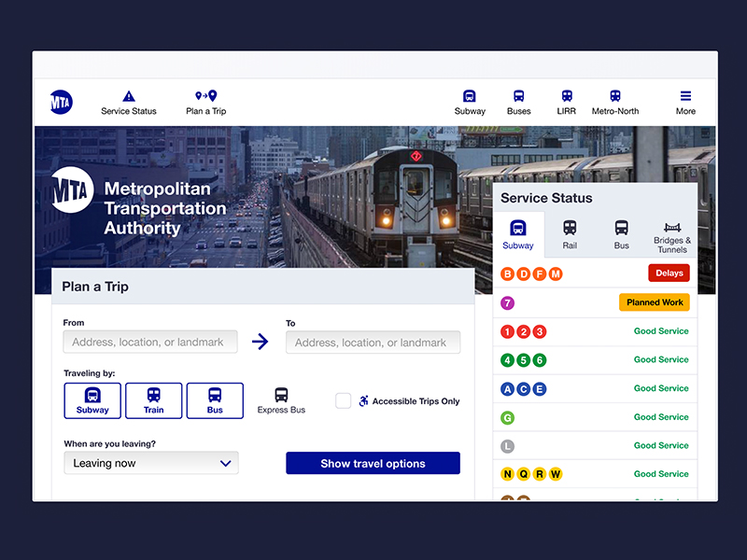Select the yellow Q line bullet
This screenshot has height=560, width=747.
click(524, 474)
